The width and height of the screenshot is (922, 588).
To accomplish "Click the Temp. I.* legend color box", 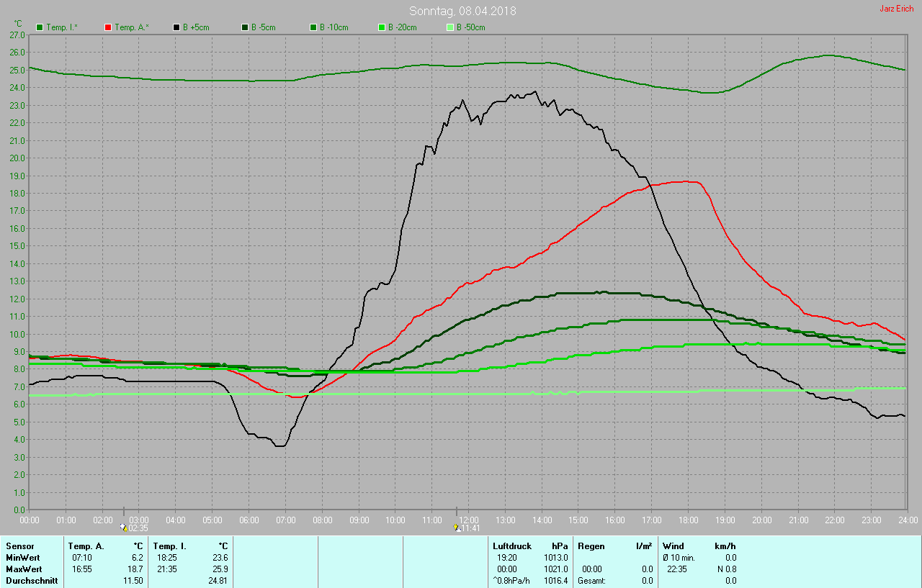I will pyautogui.click(x=40, y=27).
